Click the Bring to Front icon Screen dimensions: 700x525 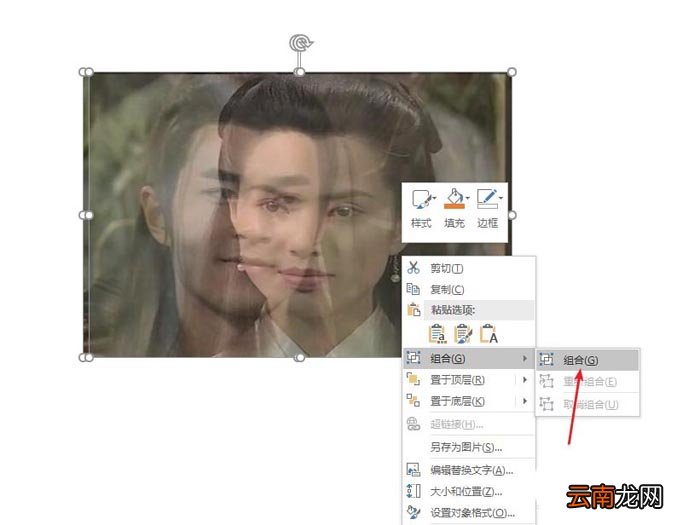(x=413, y=379)
